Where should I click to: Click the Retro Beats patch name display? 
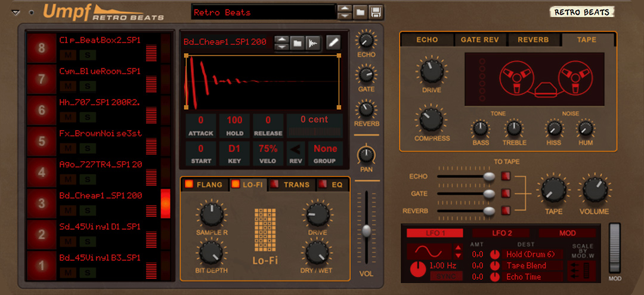264,13
